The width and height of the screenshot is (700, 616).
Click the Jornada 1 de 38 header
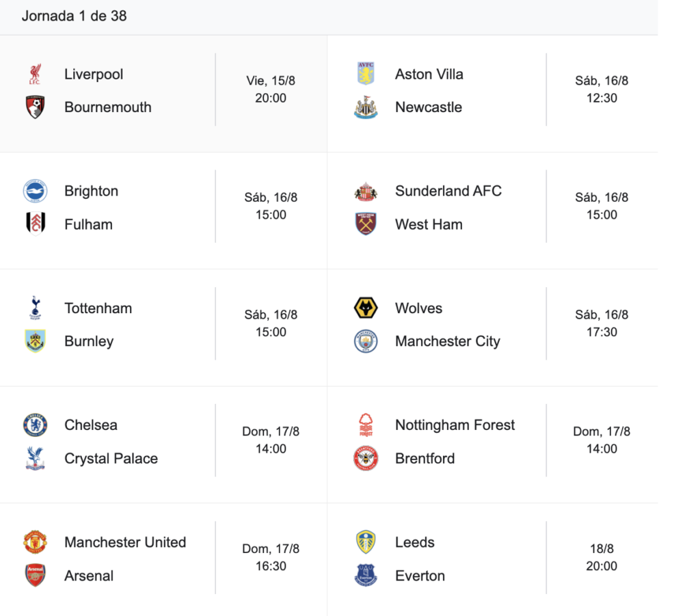(74, 16)
